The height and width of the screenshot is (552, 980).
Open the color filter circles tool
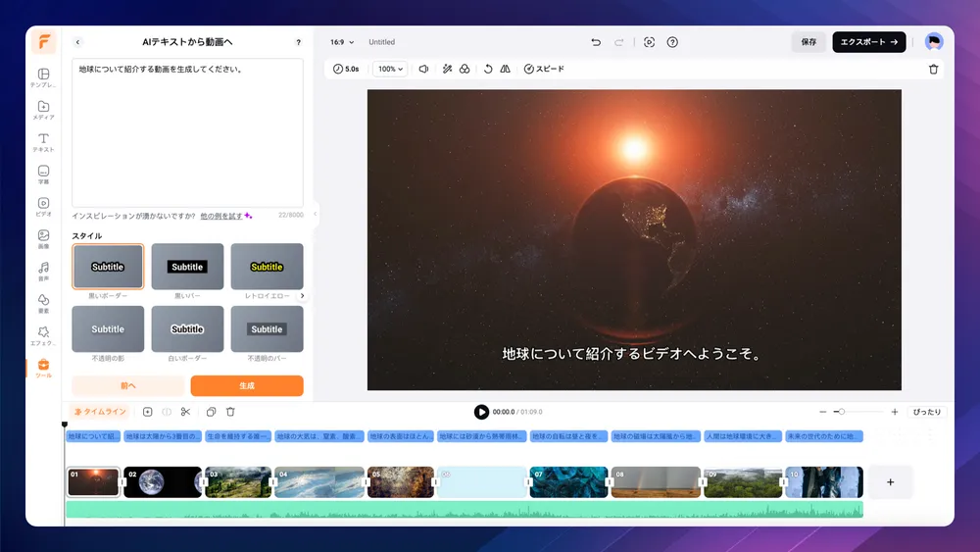(x=465, y=69)
